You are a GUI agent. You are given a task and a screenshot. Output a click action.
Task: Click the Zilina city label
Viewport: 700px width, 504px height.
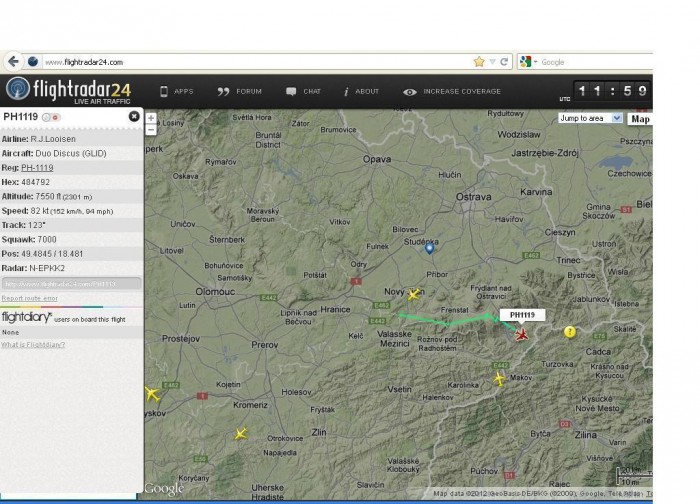coord(585,435)
